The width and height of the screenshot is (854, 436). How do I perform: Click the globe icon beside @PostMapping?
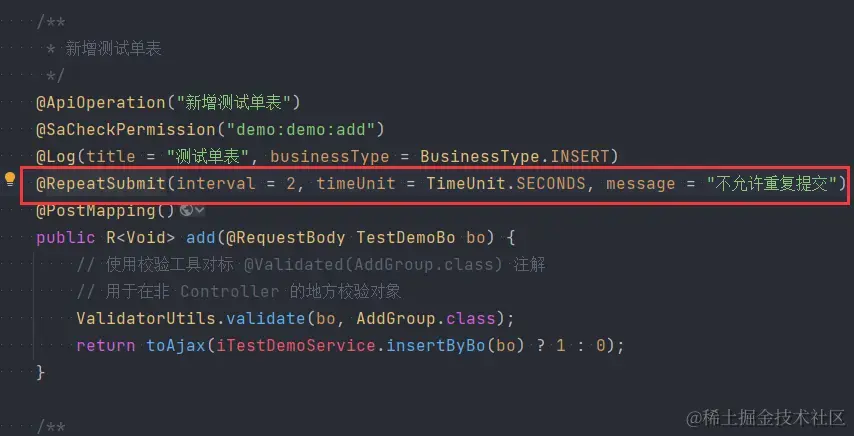tap(186, 210)
